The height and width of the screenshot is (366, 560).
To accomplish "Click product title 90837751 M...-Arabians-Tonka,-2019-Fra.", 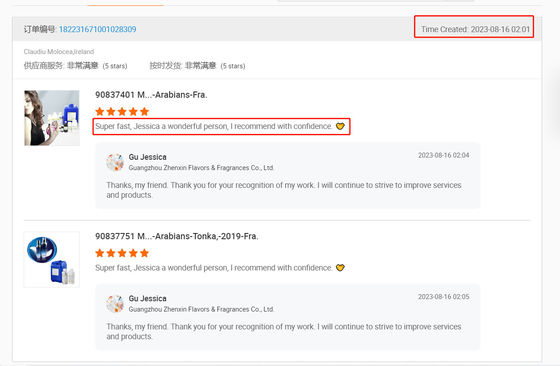I will click(176, 236).
